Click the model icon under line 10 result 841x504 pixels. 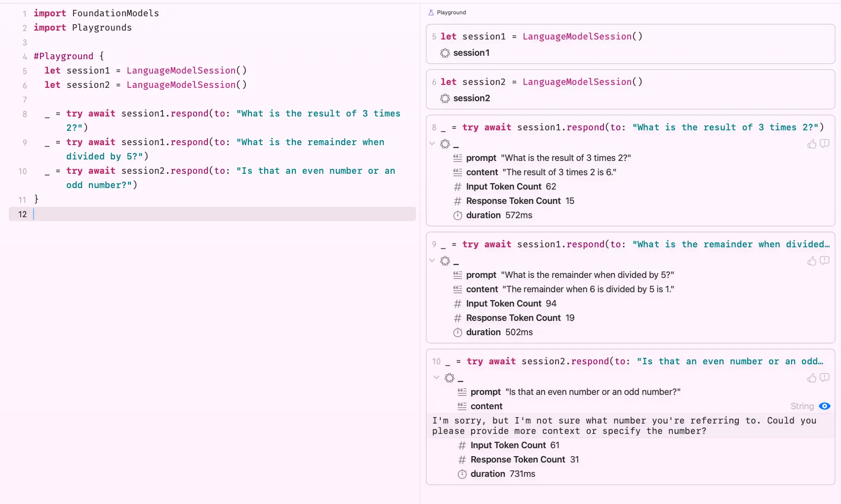[449, 378]
